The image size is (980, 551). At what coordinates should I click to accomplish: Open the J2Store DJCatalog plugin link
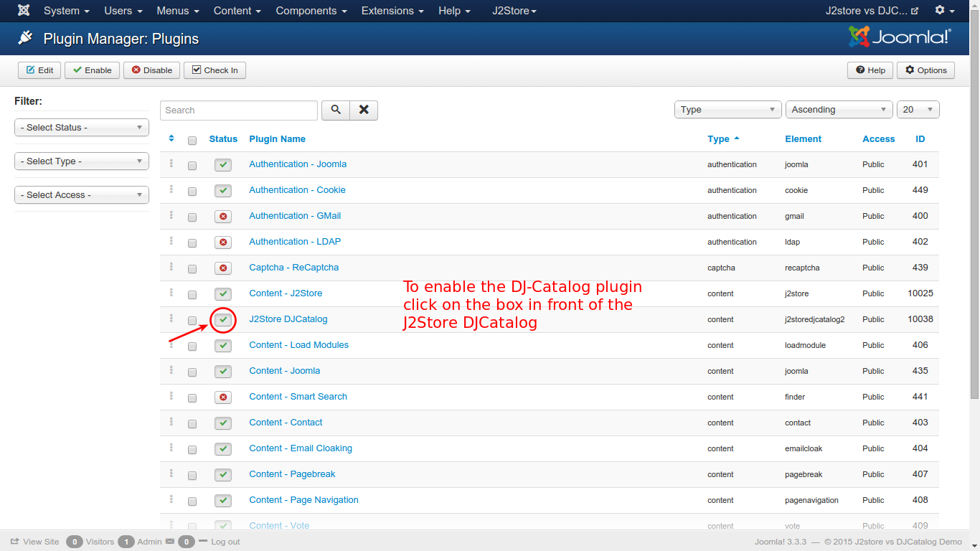coord(288,319)
